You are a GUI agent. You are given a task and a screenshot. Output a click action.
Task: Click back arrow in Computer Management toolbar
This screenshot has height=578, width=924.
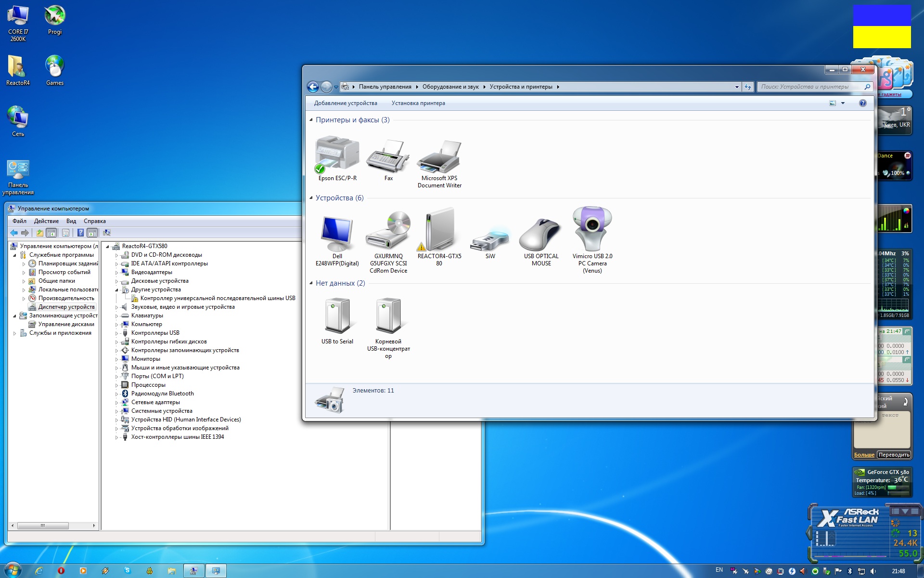coord(14,233)
